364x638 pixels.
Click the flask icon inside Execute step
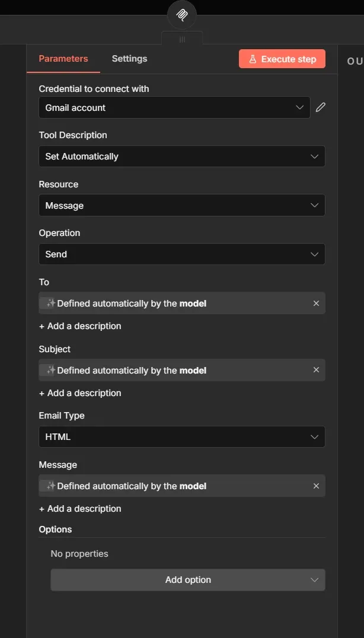pyautogui.click(x=253, y=59)
